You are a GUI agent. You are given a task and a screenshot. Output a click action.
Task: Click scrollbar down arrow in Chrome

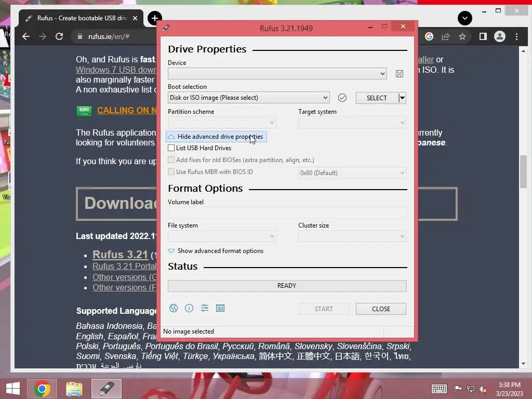pyautogui.click(x=523, y=364)
